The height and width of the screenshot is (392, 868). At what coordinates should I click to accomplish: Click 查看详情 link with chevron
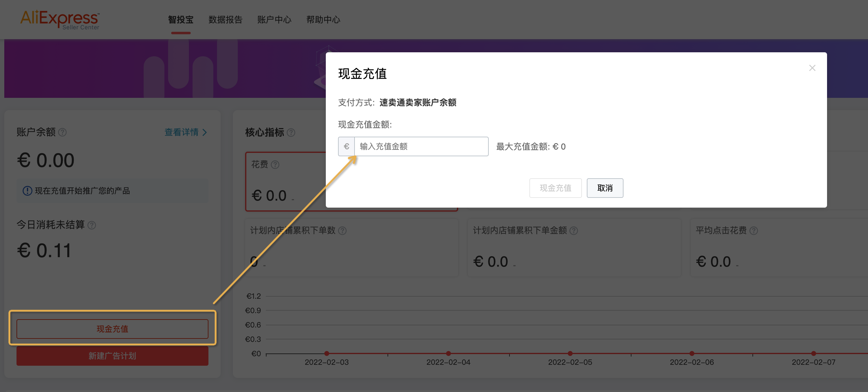(186, 132)
